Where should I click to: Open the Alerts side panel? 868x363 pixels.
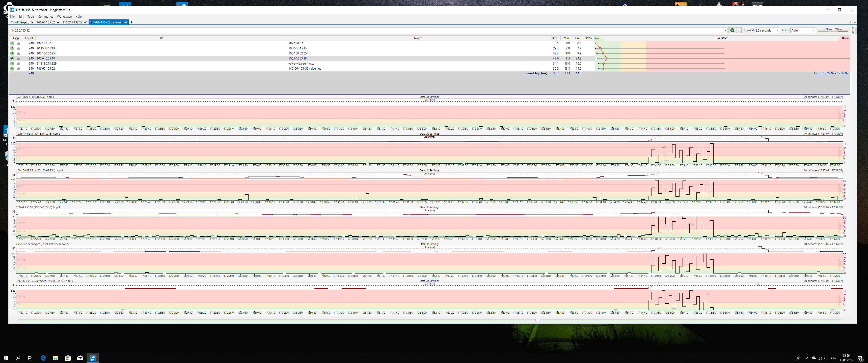point(853,30)
